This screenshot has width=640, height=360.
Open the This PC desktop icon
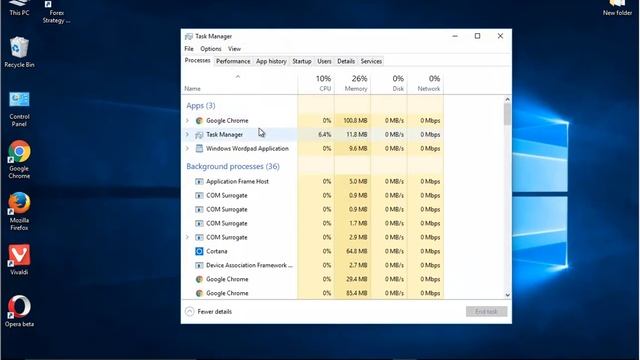19,8
